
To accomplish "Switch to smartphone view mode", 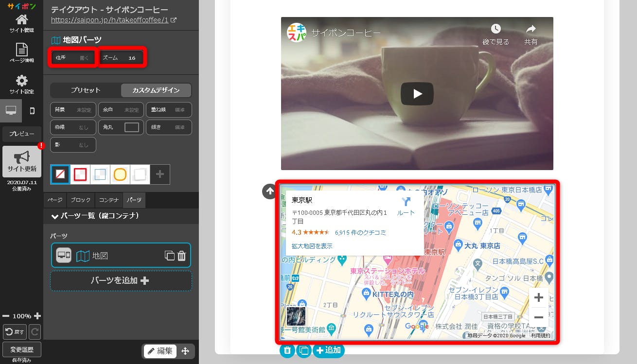I will pos(32,111).
